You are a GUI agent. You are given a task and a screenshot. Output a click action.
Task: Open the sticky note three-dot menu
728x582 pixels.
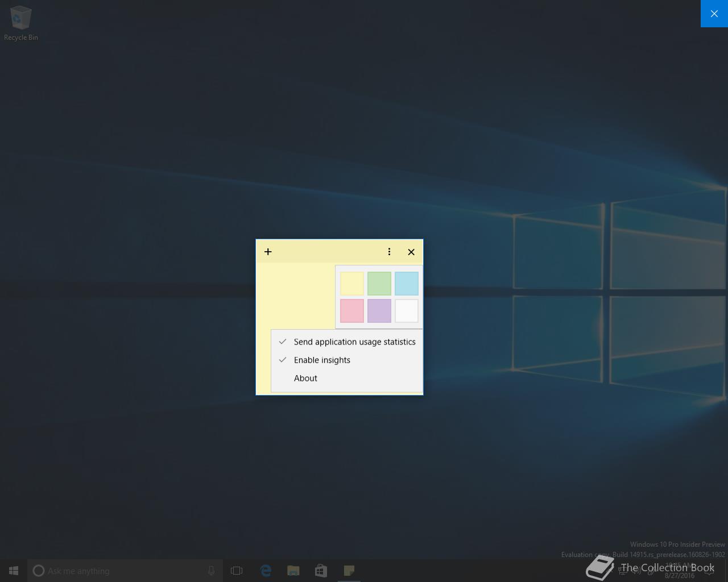389,252
